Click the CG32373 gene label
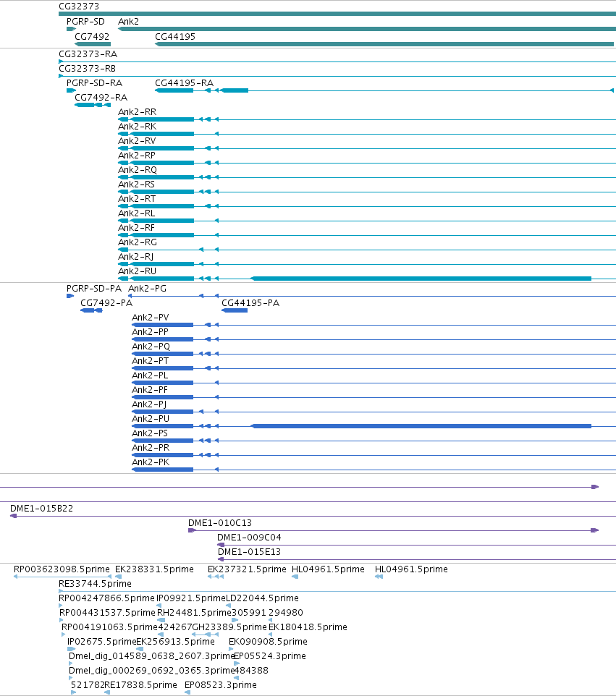 tap(79, 7)
